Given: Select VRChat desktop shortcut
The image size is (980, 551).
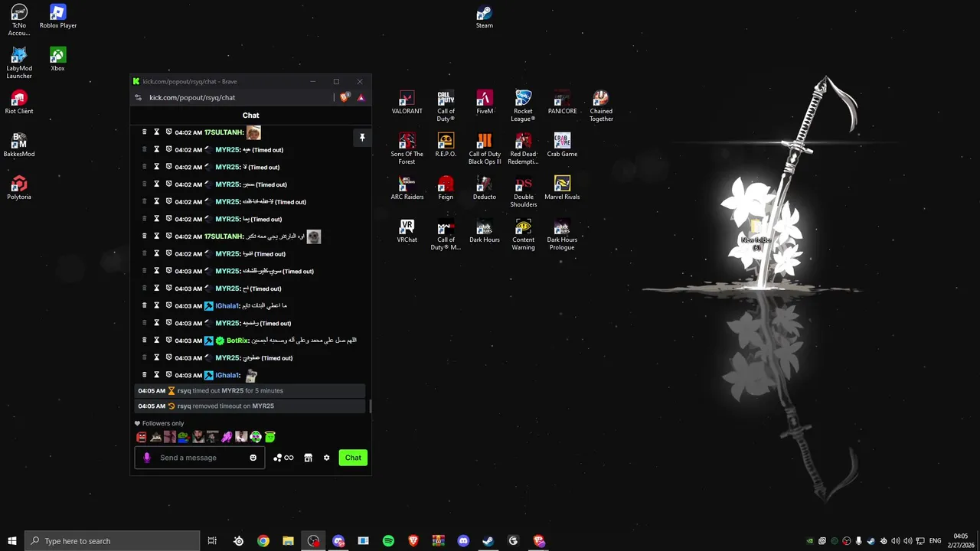Looking at the screenshot, I should click(x=407, y=231).
